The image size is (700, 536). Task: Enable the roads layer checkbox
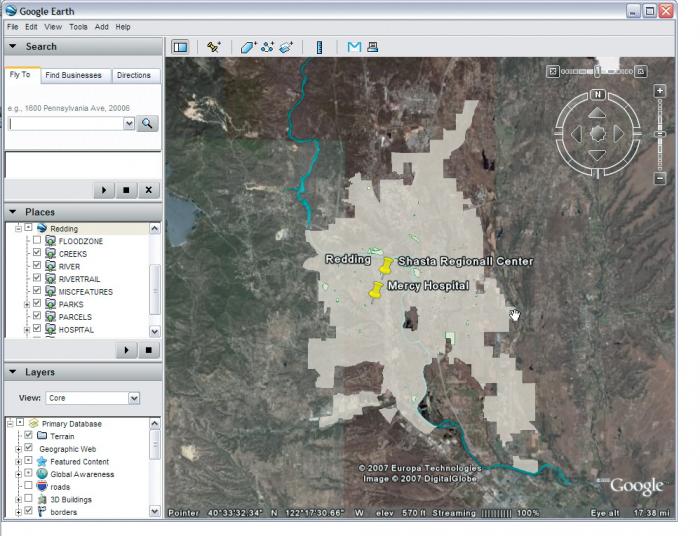coord(28,487)
